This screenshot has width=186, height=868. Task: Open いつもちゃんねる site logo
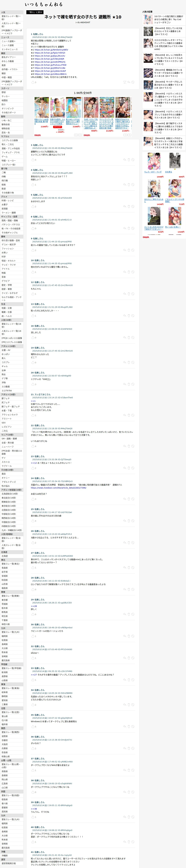(44, 4)
